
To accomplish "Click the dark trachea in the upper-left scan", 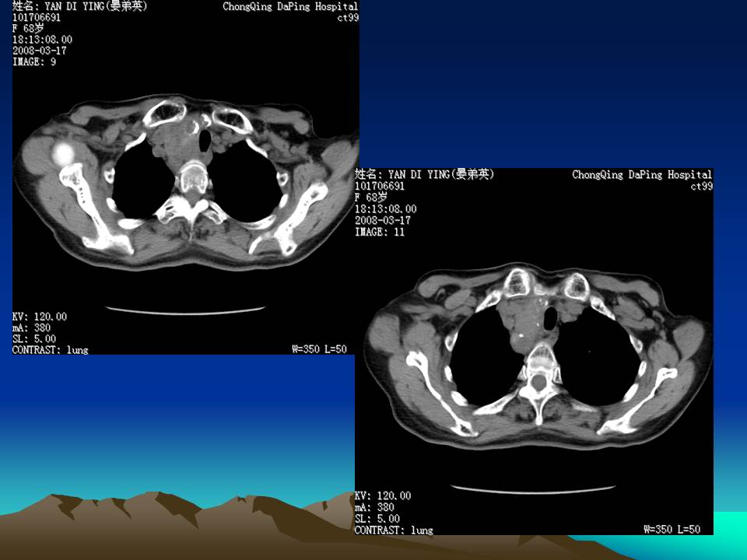I will pyautogui.click(x=206, y=141).
